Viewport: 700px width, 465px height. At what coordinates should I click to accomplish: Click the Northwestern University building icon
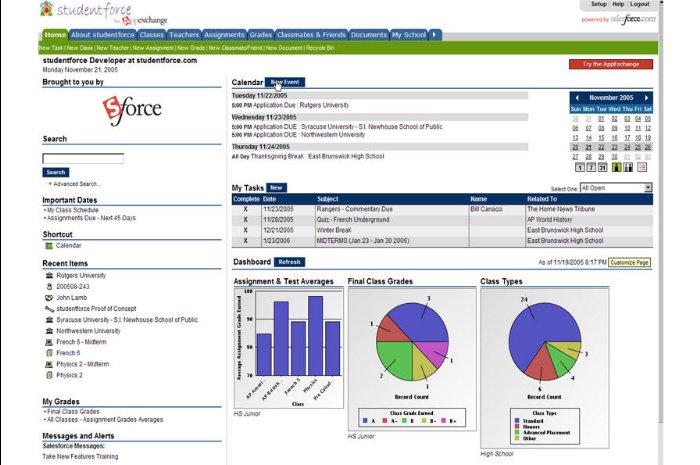49,331
